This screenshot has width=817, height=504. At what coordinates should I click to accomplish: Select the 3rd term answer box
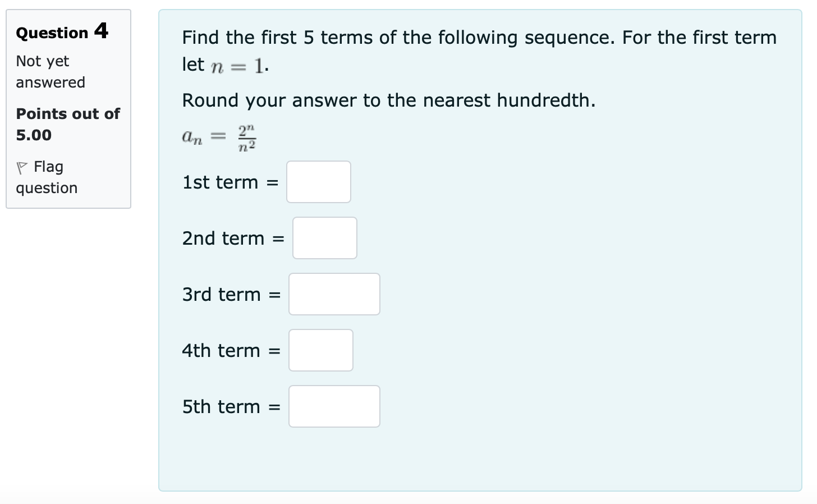(x=334, y=294)
